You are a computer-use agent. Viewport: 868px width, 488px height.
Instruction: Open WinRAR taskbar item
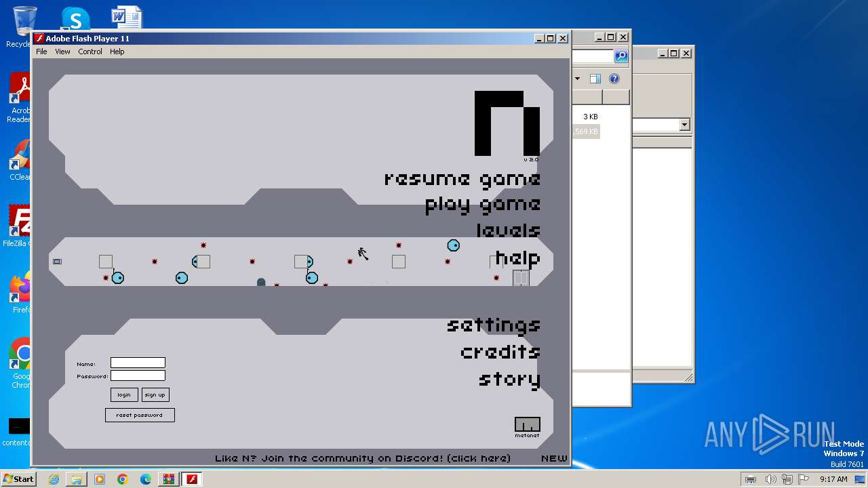point(169,479)
